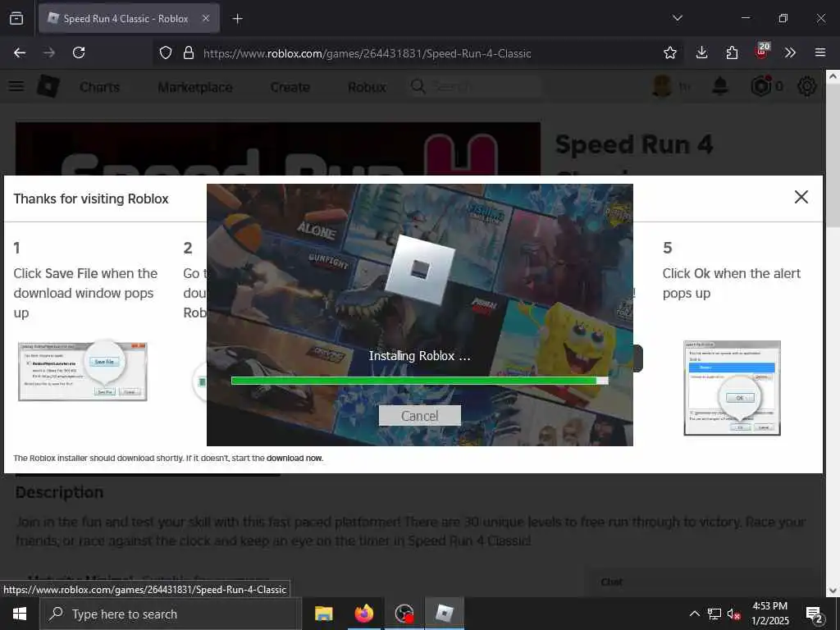Open the Marketplace page
The height and width of the screenshot is (630, 840).
(x=195, y=87)
